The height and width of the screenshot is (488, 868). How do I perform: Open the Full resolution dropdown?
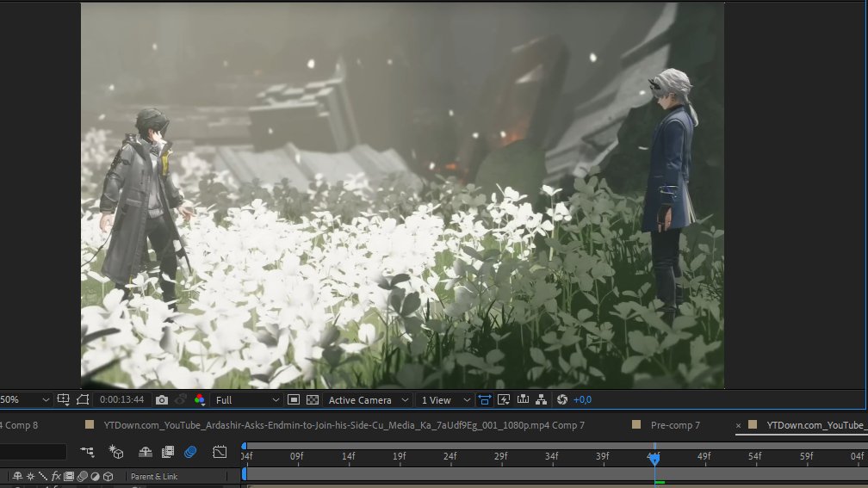tap(246, 399)
